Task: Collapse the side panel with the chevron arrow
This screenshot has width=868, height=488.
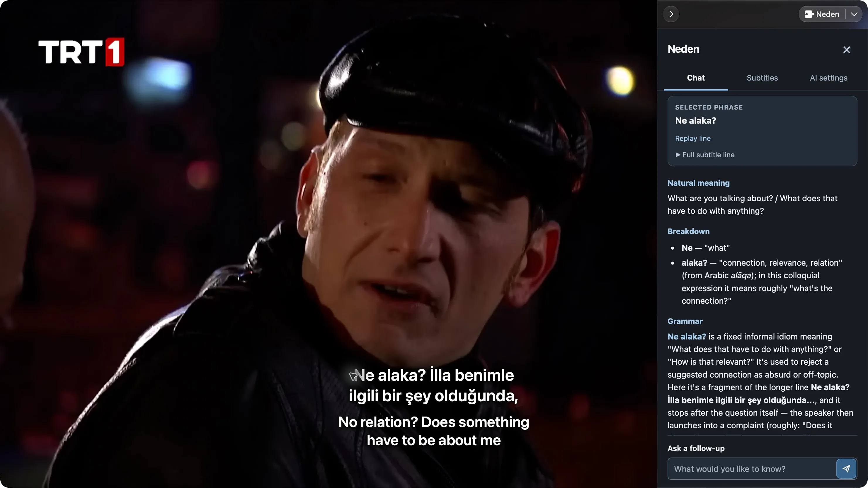Action: (671, 14)
